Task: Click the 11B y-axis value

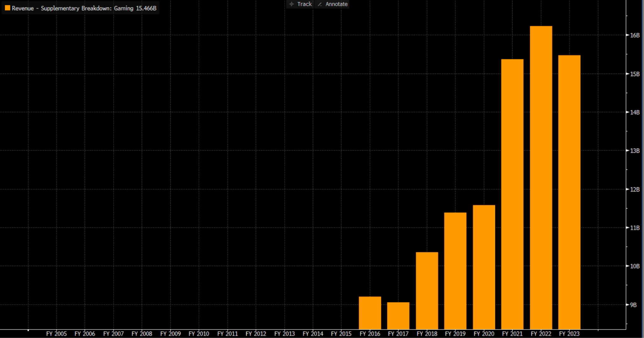Action: (x=635, y=228)
